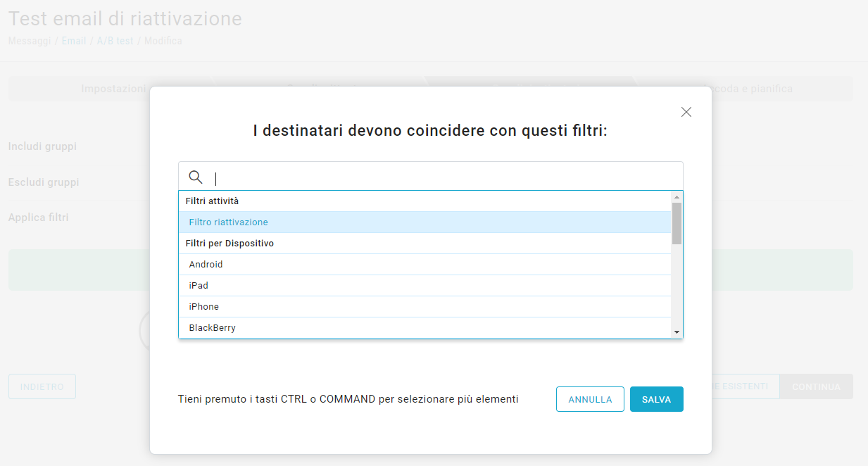This screenshot has height=466, width=868.
Task: Close the filters dialog with the X icon
Action: click(686, 112)
